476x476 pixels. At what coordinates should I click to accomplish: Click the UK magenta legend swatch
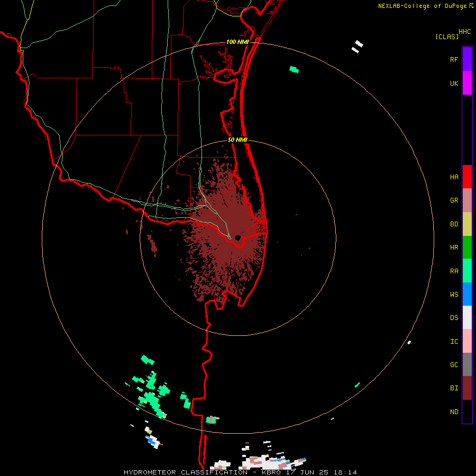467,83
